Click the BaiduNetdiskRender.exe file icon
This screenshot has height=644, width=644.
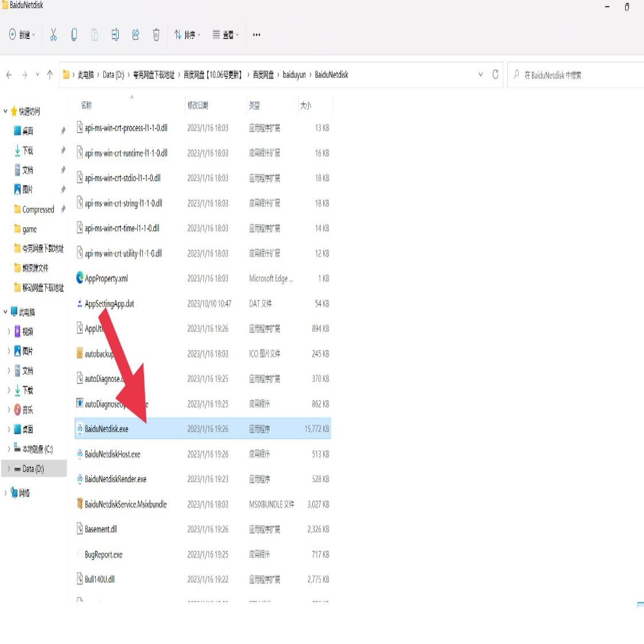80,479
